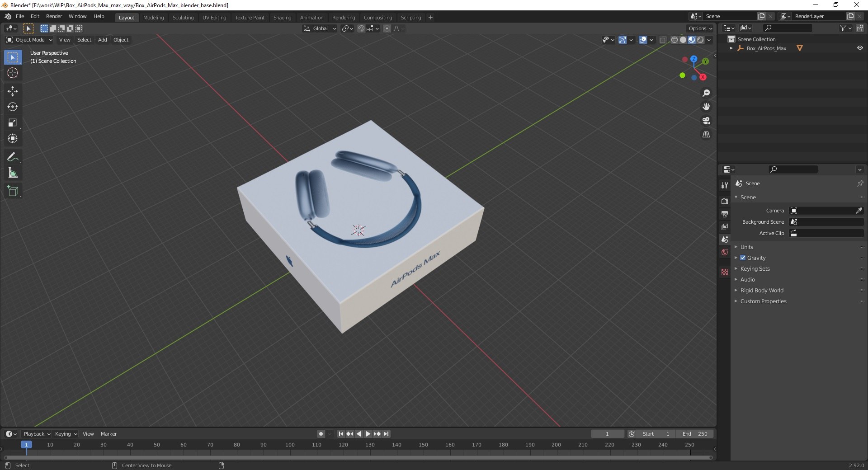Switch to wireframe viewport shading
868x470 pixels.
coord(675,40)
